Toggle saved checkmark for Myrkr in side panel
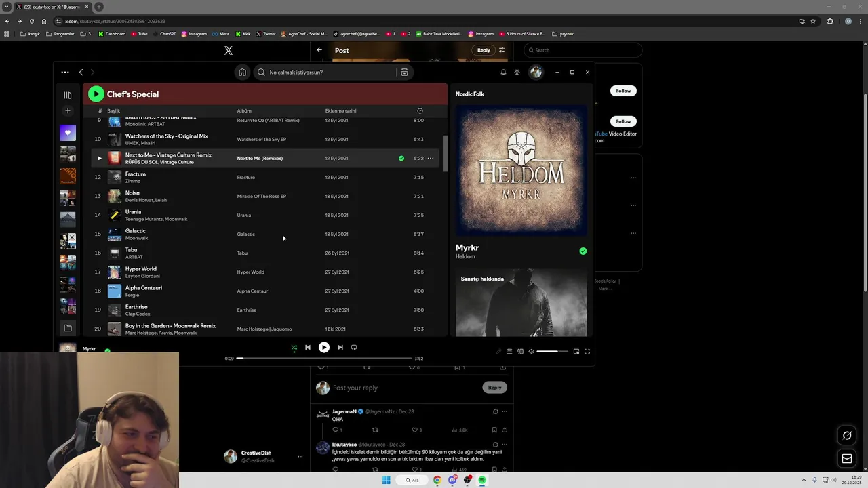The width and height of the screenshot is (868, 488). (x=583, y=251)
